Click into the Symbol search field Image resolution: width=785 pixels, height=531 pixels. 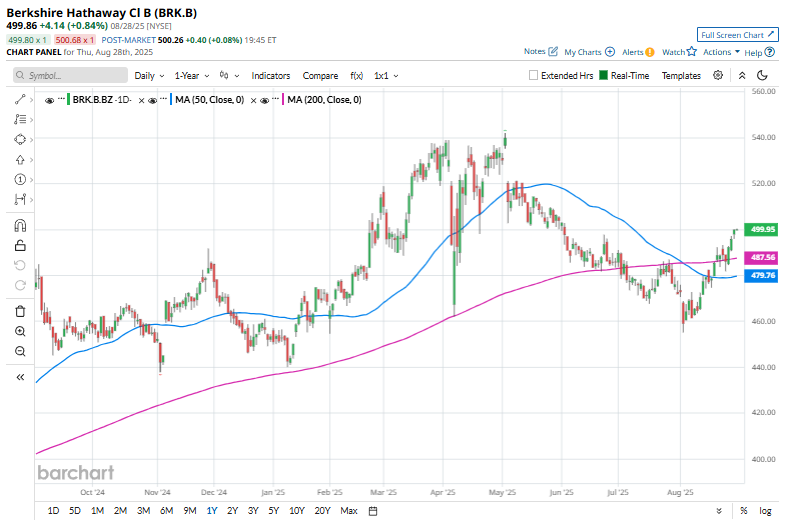point(71,75)
